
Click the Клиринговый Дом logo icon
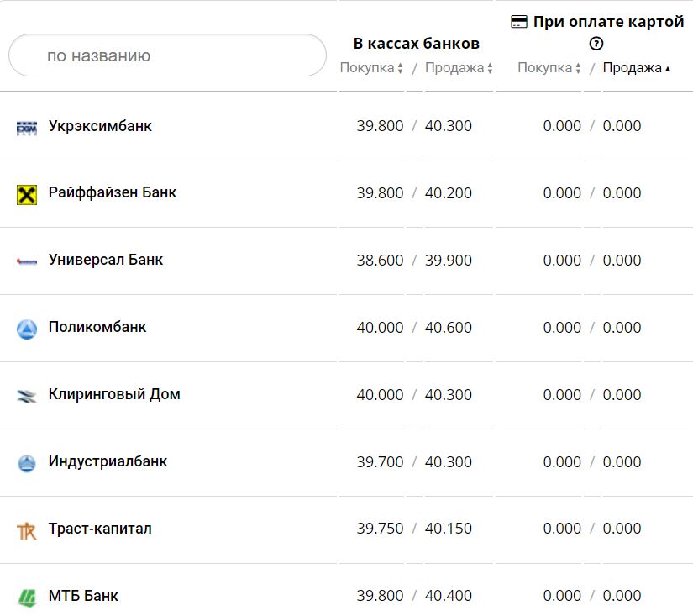pyautogui.click(x=27, y=396)
